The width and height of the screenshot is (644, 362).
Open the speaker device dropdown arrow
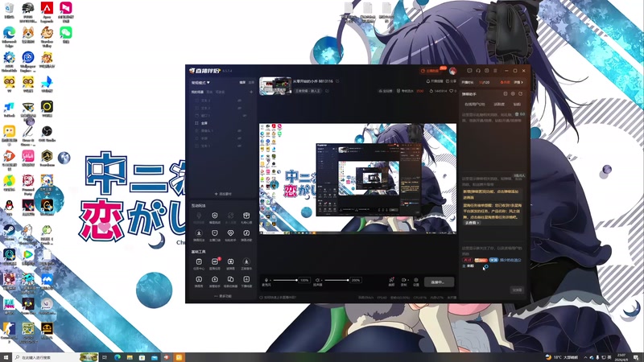[322, 280]
